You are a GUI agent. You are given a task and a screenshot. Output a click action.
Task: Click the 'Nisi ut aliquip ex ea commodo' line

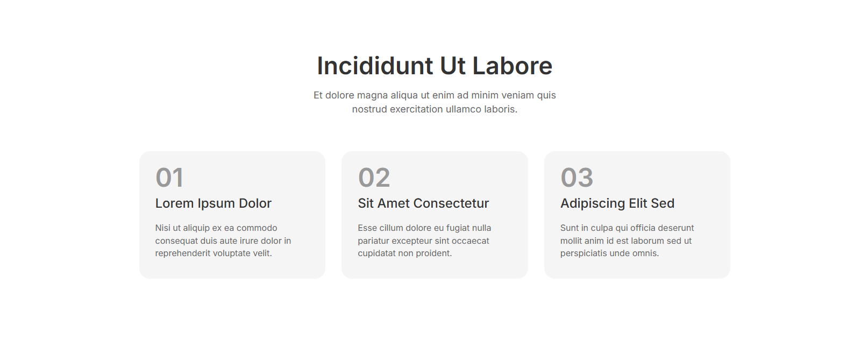click(x=216, y=228)
